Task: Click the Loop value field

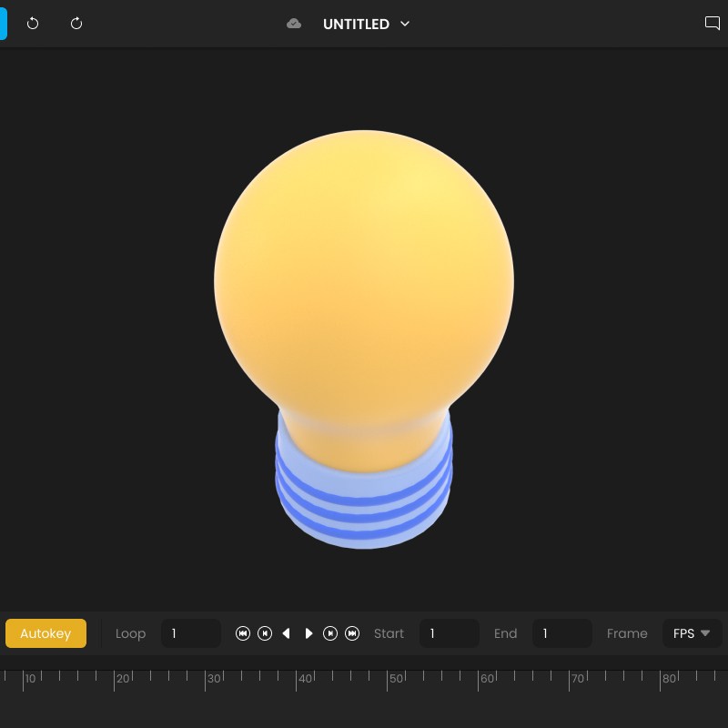Action: [191, 633]
